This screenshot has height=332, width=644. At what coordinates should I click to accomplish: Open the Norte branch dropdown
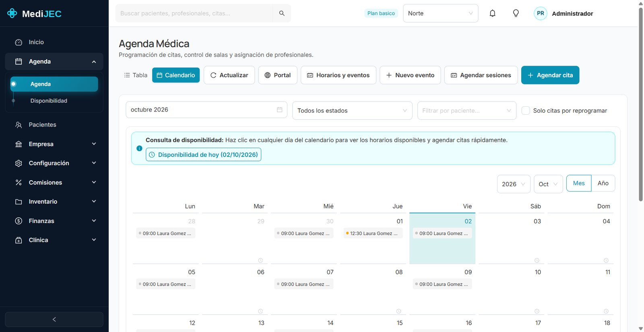click(x=441, y=13)
